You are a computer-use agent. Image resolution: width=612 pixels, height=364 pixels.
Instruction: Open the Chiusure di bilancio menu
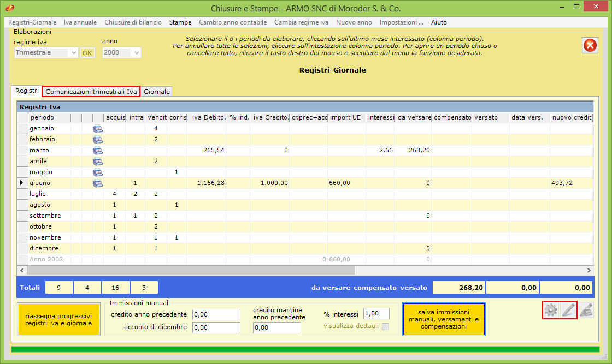click(x=133, y=22)
